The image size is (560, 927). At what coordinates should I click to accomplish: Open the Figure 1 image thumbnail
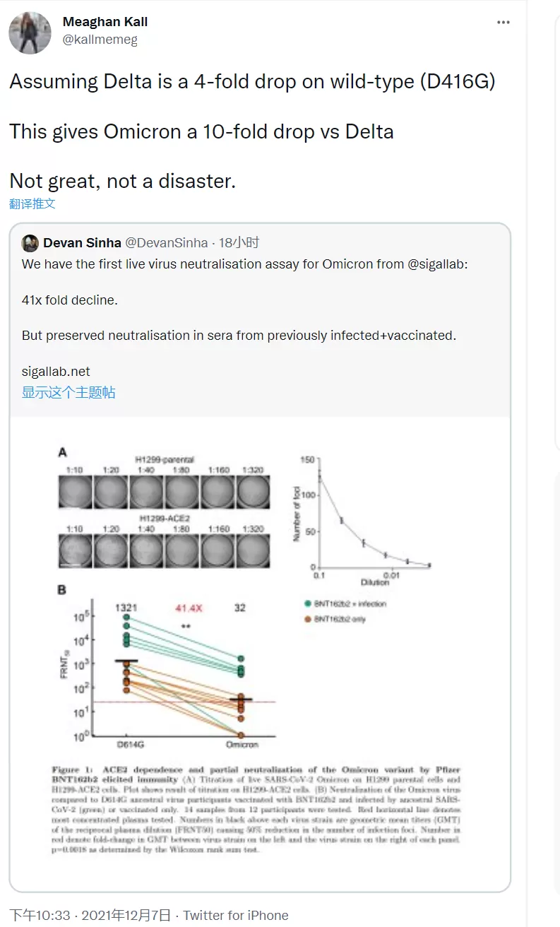(260, 654)
